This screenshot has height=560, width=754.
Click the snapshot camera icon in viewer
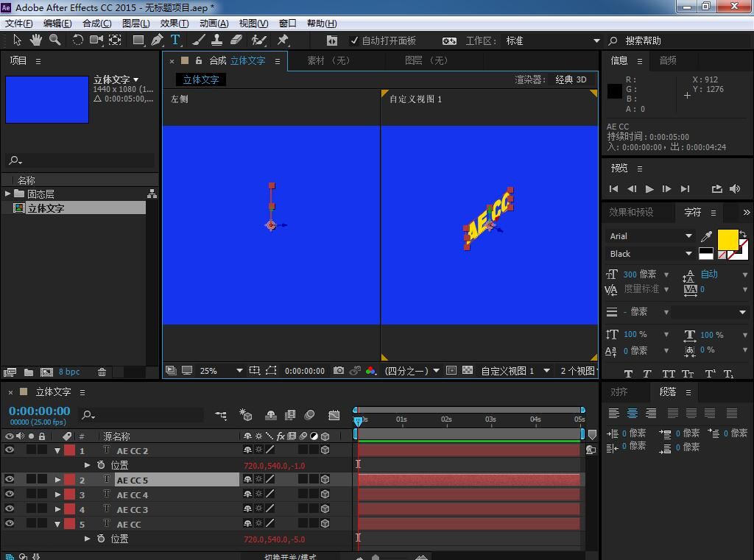pos(339,371)
